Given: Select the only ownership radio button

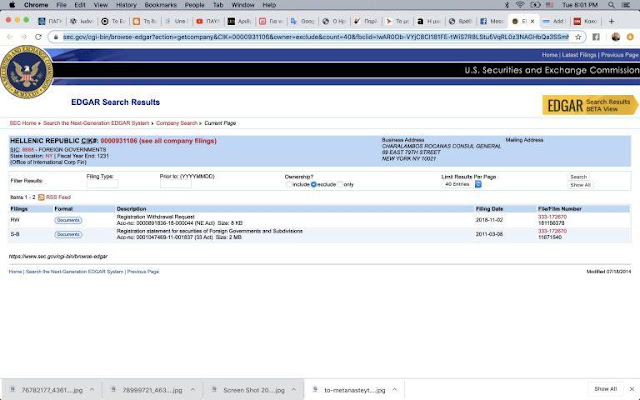Looking at the screenshot, I should pyautogui.click(x=340, y=184).
